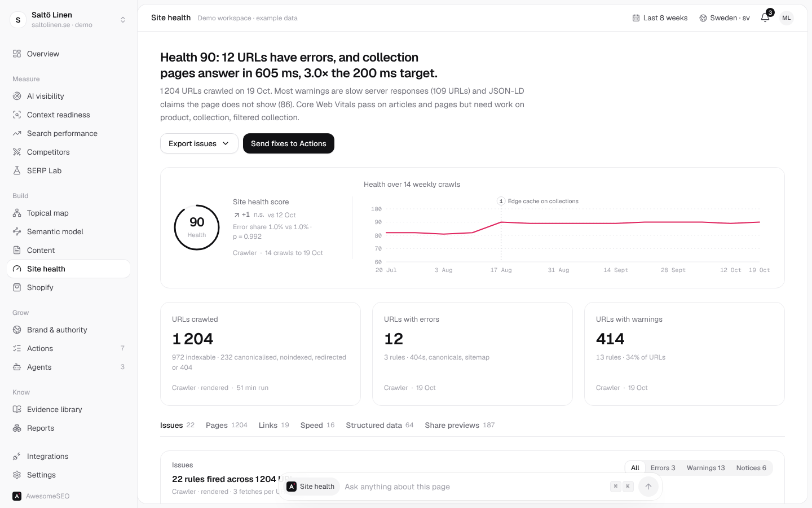Open the Overview grid icon
The width and height of the screenshot is (812, 508).
17,54
